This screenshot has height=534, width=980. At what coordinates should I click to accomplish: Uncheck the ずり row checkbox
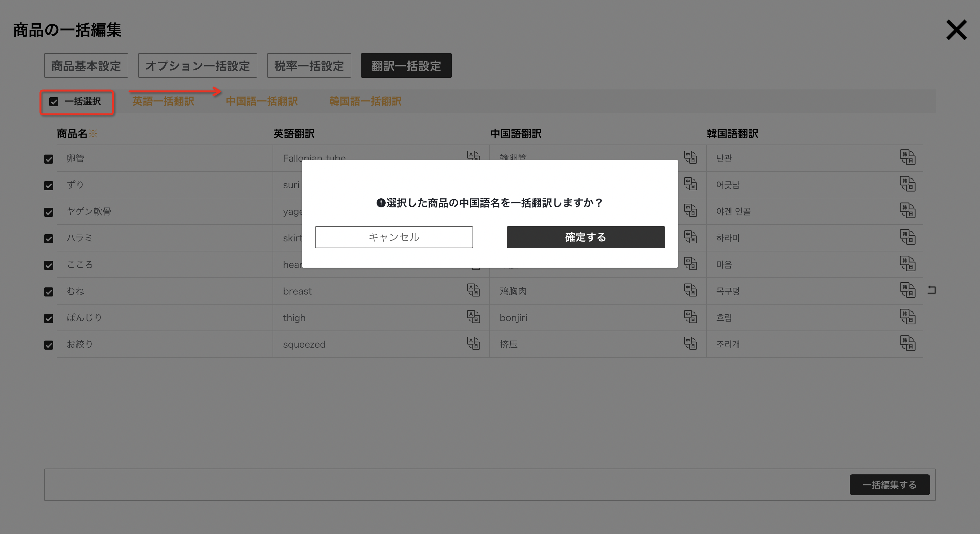[49, 186]
